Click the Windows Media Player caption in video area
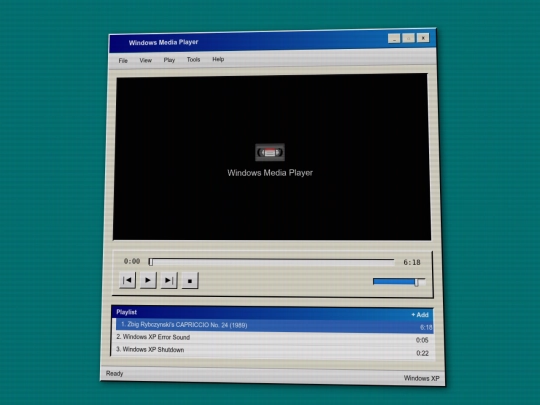The width and height of the screenshot is (540, 405). (270, 173)
